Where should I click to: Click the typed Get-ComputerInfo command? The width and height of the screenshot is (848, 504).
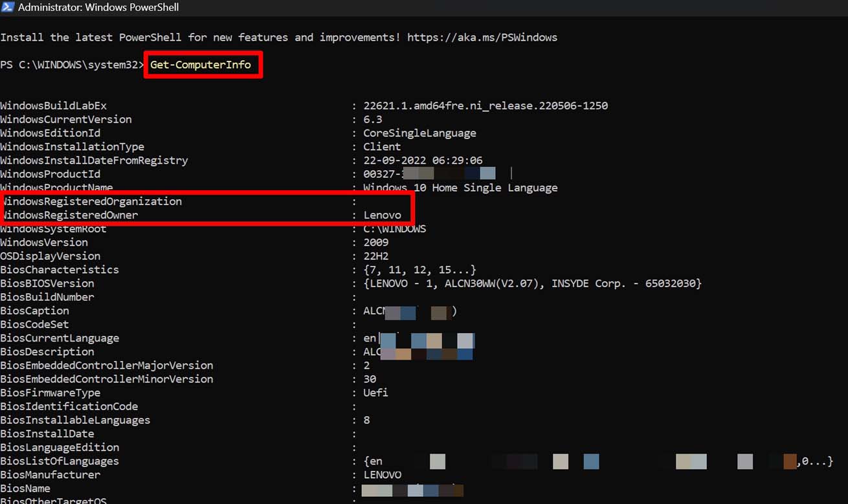click(201, 65)
